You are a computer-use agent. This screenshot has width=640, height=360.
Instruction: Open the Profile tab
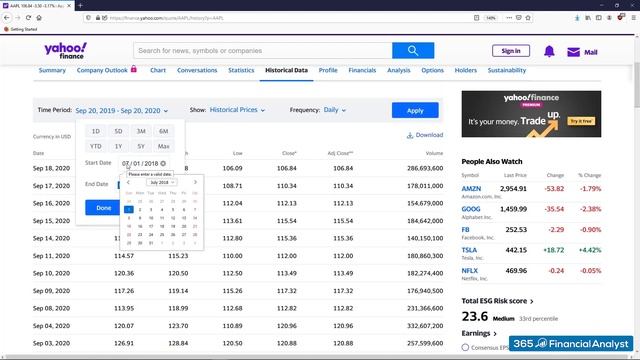328,70
